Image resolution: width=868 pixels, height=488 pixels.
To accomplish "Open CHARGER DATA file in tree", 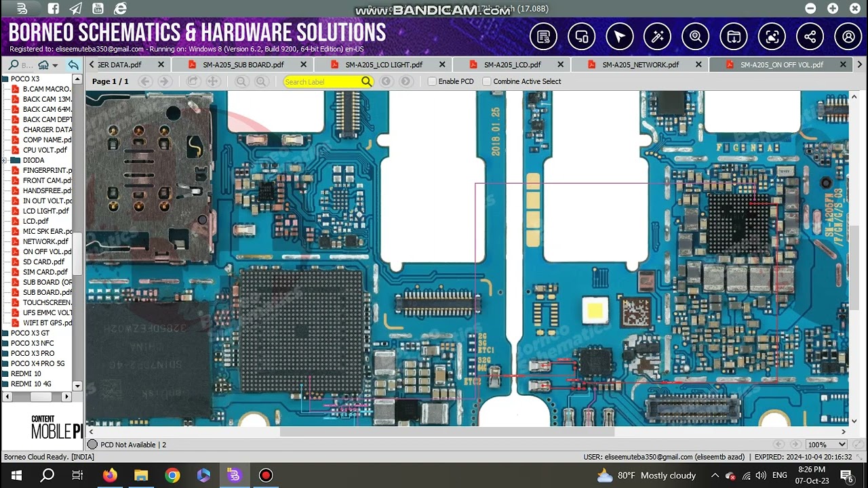I will [47, 129].
